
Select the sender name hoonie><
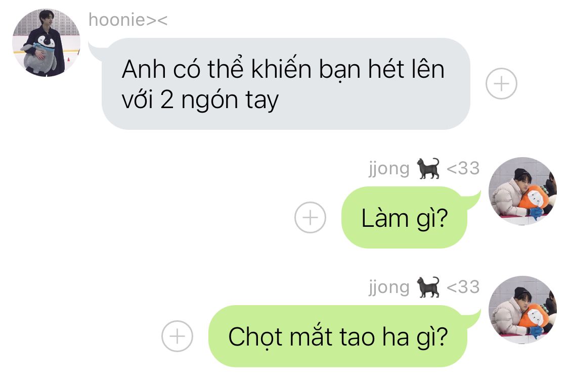coord(128,20)
